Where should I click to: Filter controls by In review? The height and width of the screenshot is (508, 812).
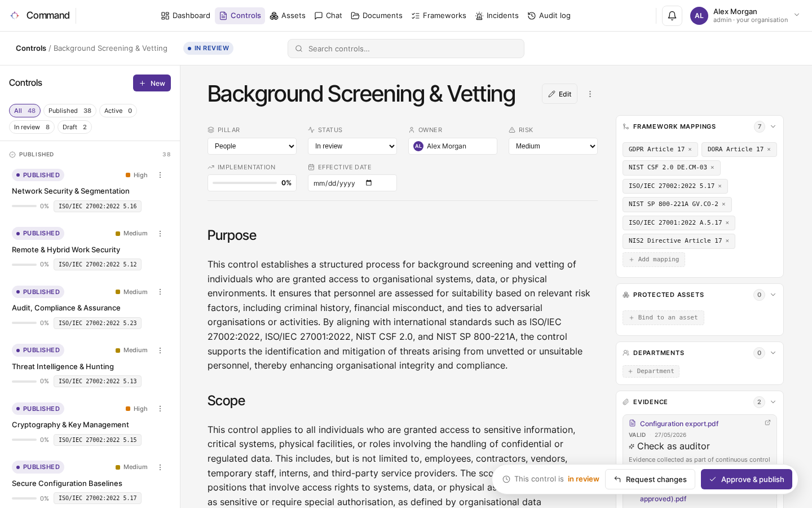point(32,127)
